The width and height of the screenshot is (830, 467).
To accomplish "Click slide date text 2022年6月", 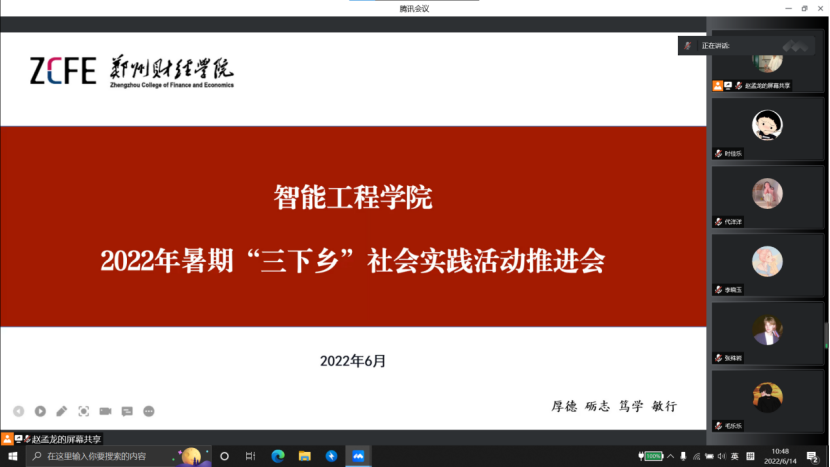I will [353, 361].
